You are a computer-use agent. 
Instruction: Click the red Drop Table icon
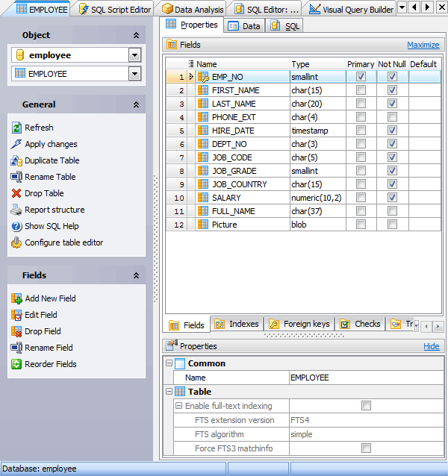[x=16, y=193]
